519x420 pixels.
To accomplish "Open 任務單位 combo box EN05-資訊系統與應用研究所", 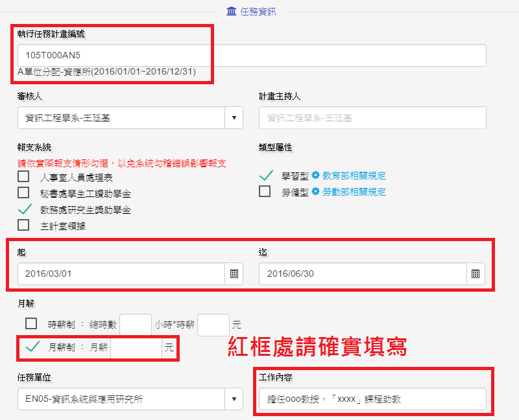I will pyautogui.click(x=130, y=399).
